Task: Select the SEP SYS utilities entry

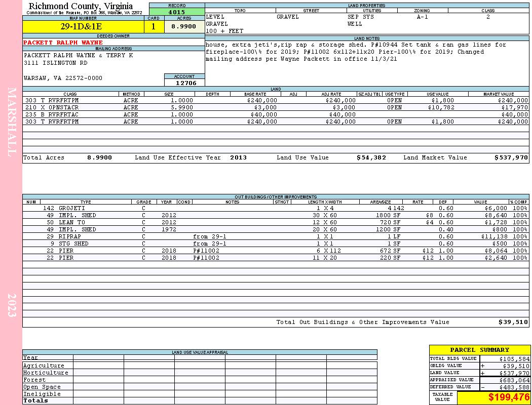Action: (x=361, y=17)
